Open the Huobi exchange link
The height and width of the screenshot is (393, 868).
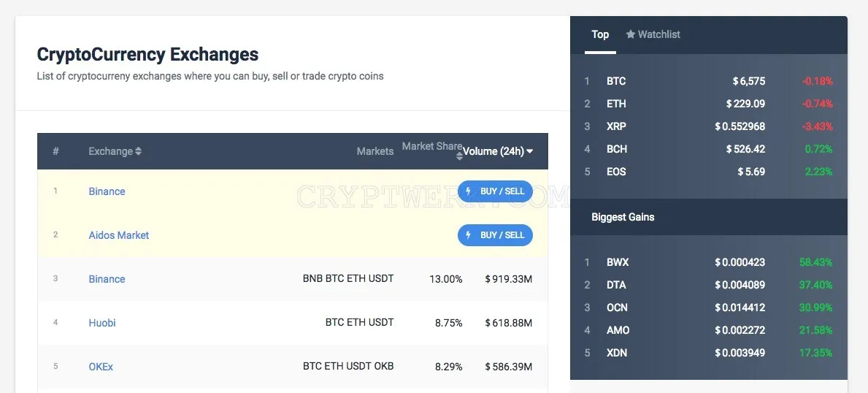pos(102,323)
